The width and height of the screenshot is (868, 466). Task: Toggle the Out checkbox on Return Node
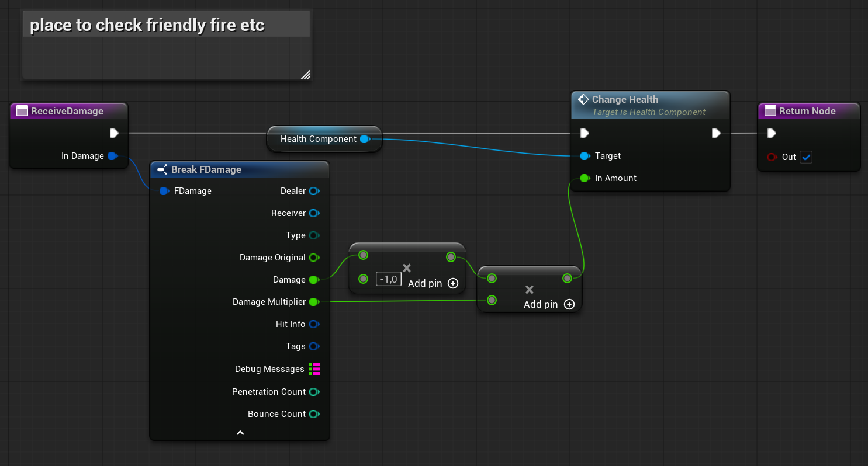pyautogui.click(x=806, y=157)
